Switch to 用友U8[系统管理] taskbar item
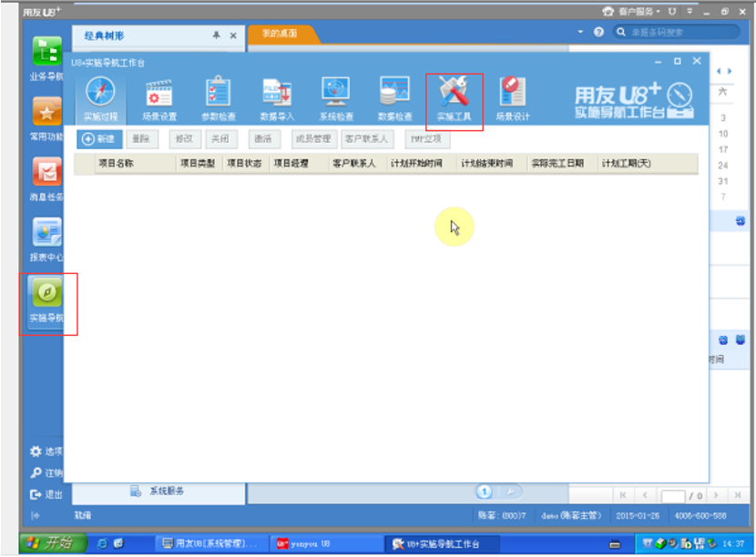Image resolution: width=756 pixels, height=557 pixels. (211, 544)
